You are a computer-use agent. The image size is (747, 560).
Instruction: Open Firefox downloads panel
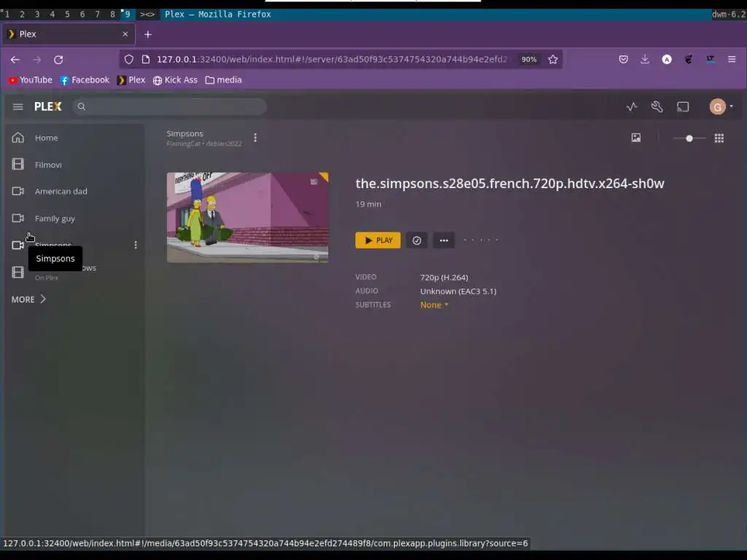(x=645, y=60)
